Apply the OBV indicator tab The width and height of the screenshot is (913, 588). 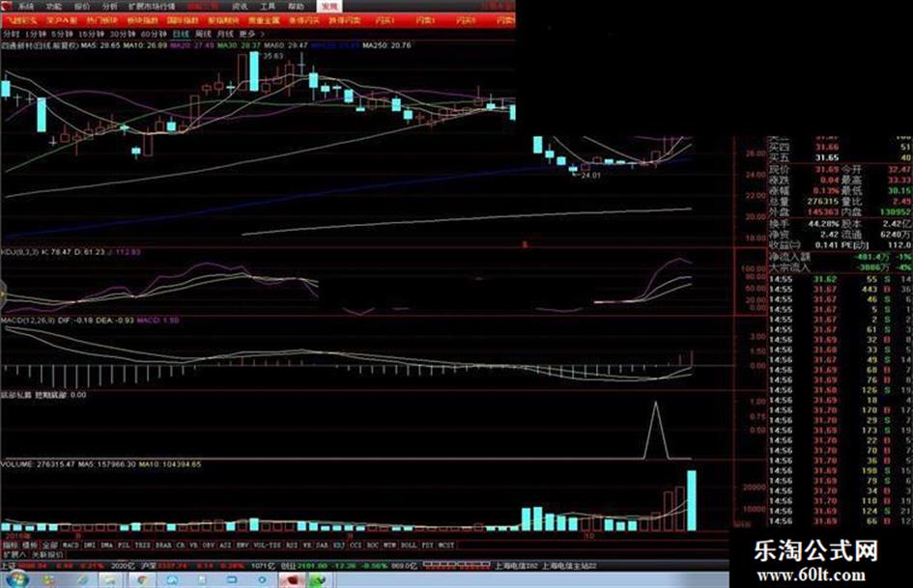point(209,546)
